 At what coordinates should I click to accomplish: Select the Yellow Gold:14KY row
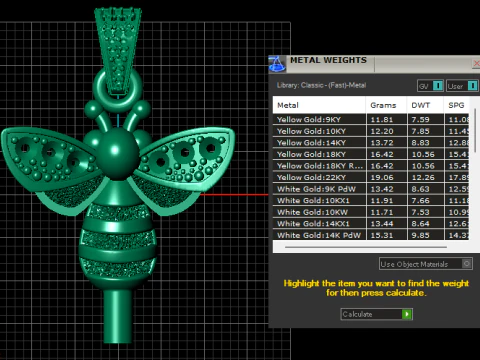[371, 143]
